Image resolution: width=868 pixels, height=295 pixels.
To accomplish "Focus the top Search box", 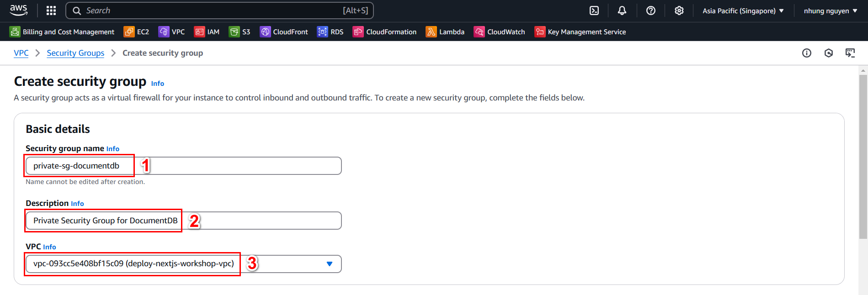I will 219,11.
